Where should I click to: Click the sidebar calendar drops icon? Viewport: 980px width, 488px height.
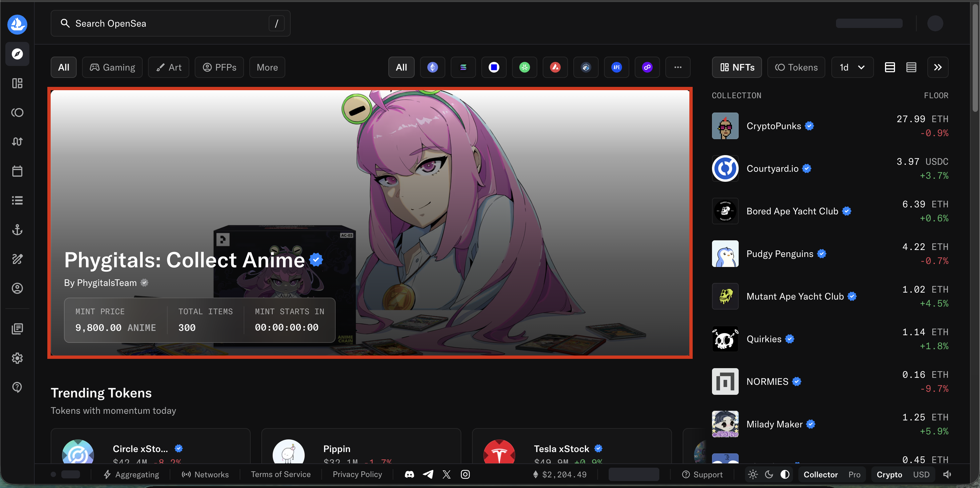click(17, 171)
